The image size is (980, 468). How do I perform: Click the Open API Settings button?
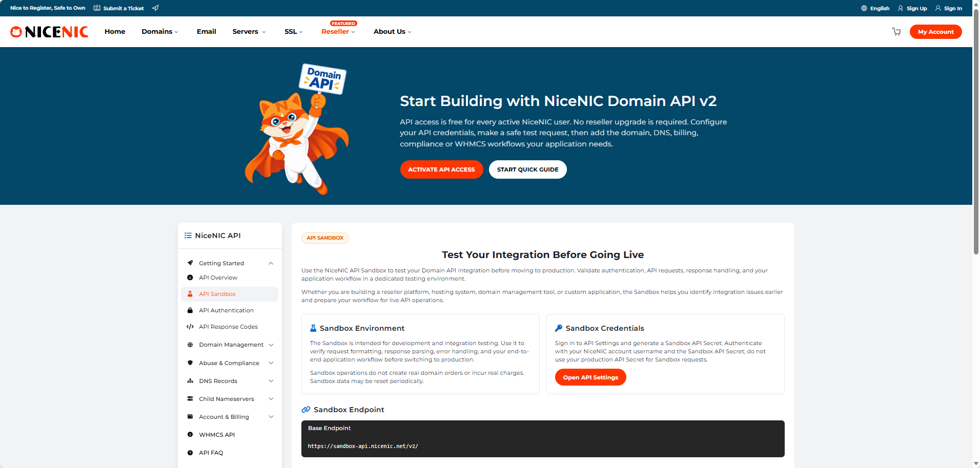[x=590, y=377]
